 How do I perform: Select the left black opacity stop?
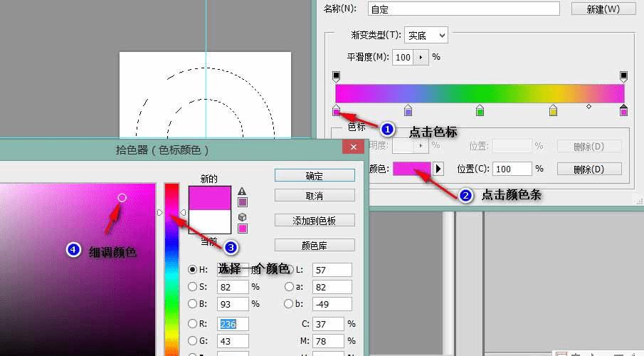[x=336, y=76]
